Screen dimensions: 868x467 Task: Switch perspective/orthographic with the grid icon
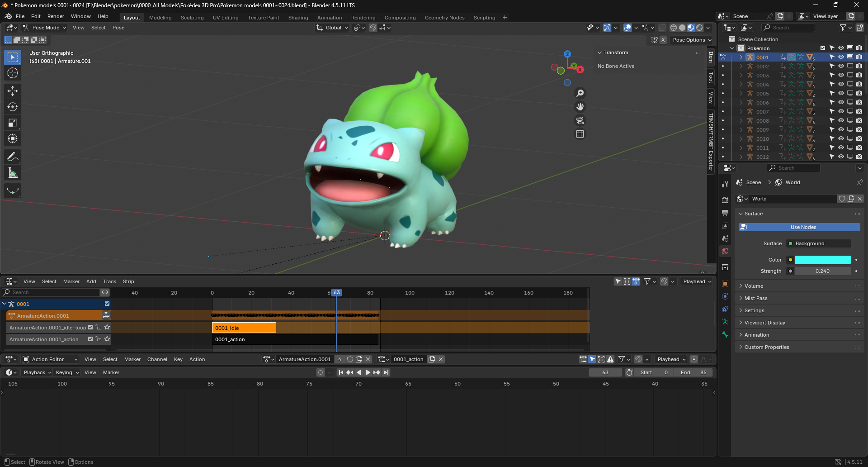[580, 134]
